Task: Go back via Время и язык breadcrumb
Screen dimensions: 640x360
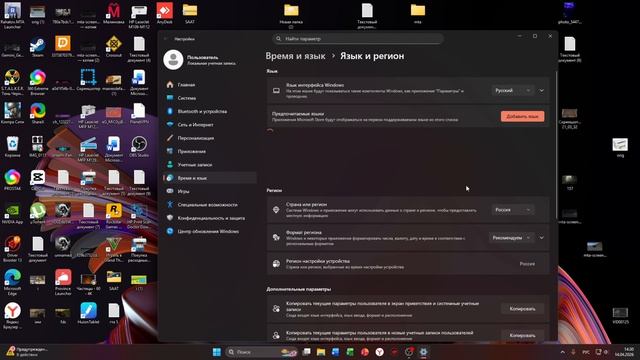Action: click(296, 56)
